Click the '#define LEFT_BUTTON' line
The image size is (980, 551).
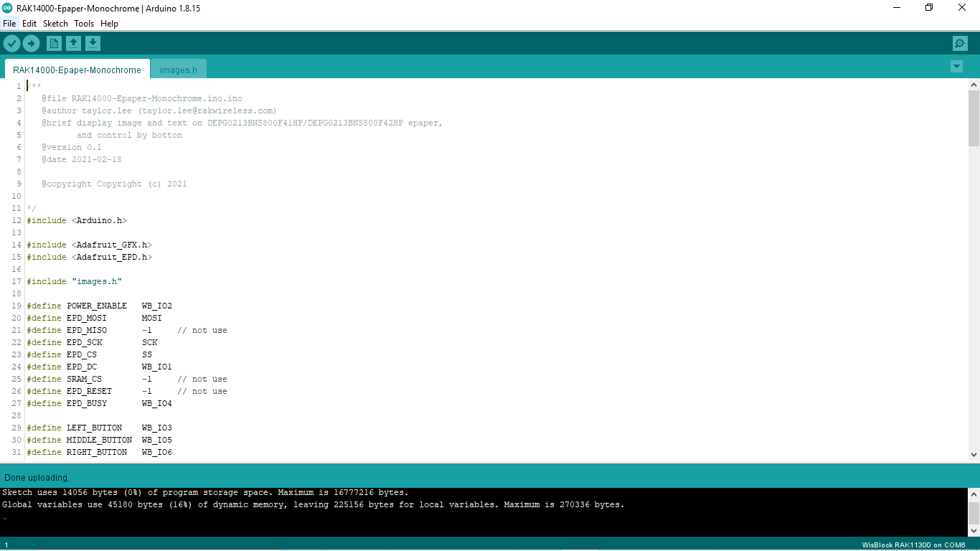click(99, 428)
